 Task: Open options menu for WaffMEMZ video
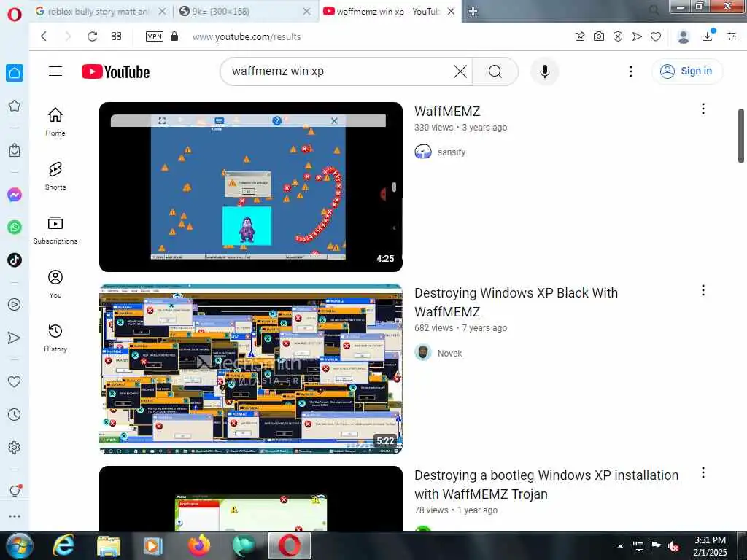click(x=703, y=109)
